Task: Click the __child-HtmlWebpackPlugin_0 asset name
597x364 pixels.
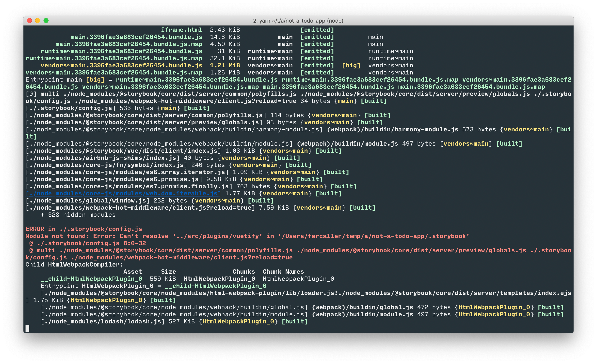Action: (91, 279)
